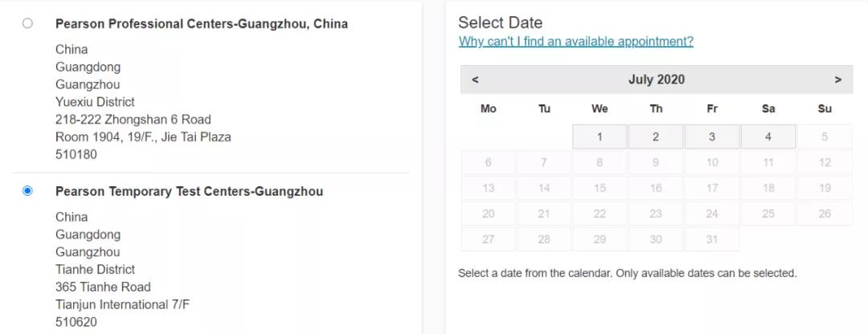Click greyed-out date July 31
This screenshot has width=868, height=334.
tap(712, 239)
